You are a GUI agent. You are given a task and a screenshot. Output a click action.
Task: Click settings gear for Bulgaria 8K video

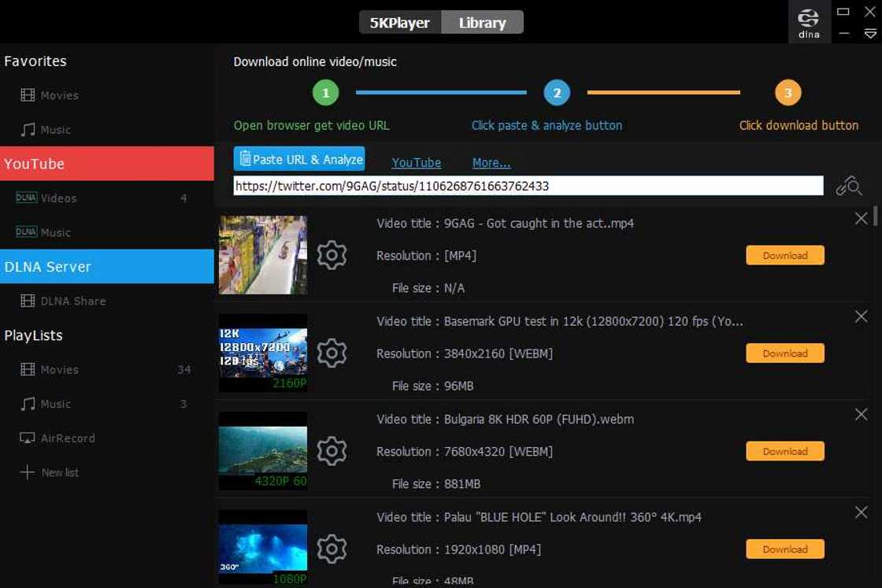click(332, 452)
